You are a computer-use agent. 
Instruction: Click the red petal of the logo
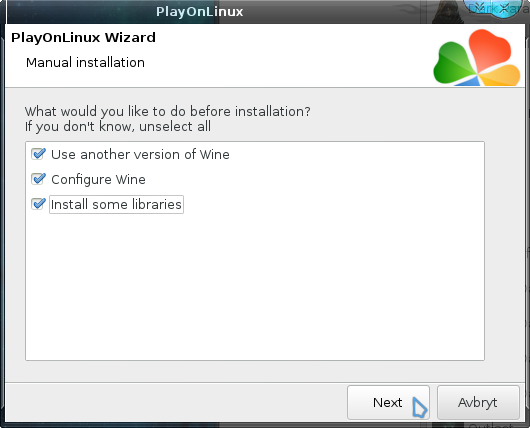pyautogui.click(x=490, y=49)
